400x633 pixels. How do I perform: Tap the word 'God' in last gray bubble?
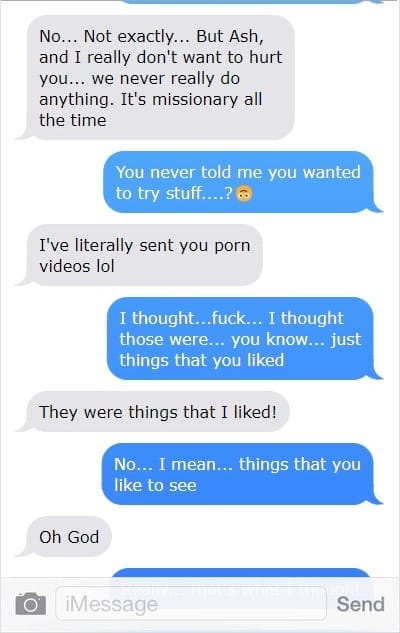pyautogui.click(x=83, y=537)
